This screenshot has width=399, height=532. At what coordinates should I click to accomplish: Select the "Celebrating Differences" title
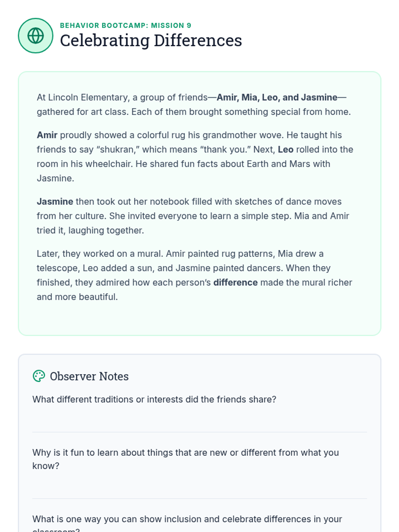(151, 41)
